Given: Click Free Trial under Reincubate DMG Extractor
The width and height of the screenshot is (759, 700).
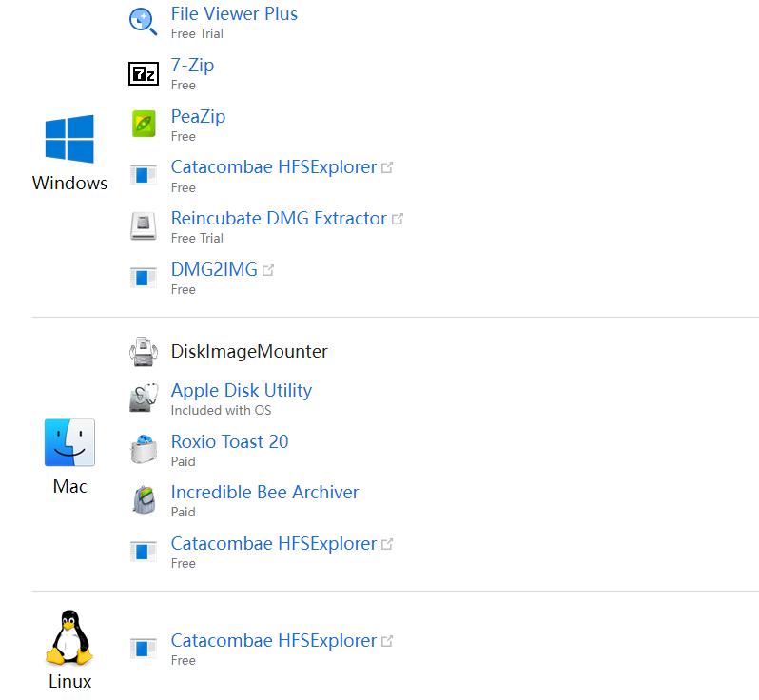Looking at the screenshot, I should pyautogui.click(x=197, y=238).
